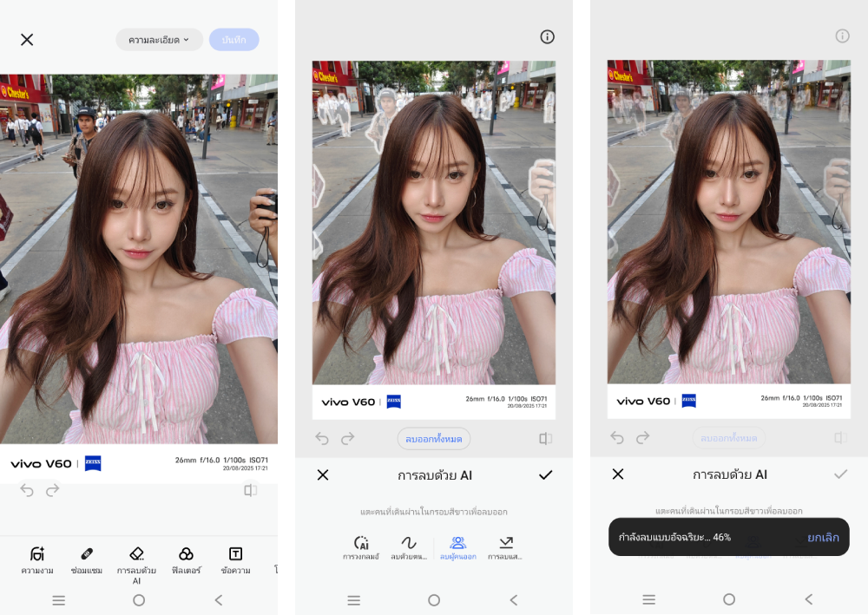Image resolution: width=868 pixels, height=615 pixels.
Task: Open the ฟิลเตอร์ filters tool
Action: click(186, 559)
